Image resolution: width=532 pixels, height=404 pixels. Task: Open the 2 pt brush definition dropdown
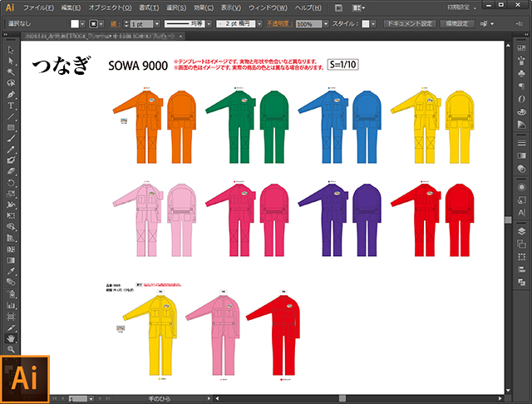[259, 24]
